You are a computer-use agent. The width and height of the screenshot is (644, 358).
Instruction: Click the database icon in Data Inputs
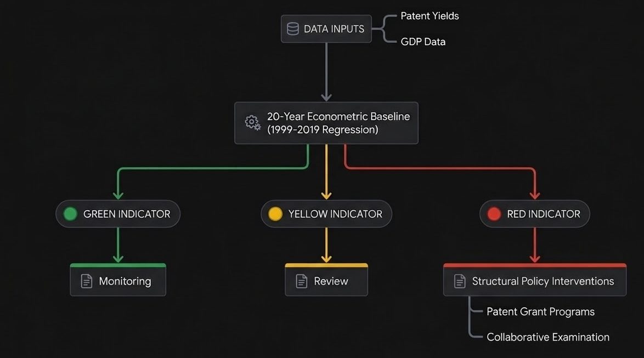click(292, 29)
